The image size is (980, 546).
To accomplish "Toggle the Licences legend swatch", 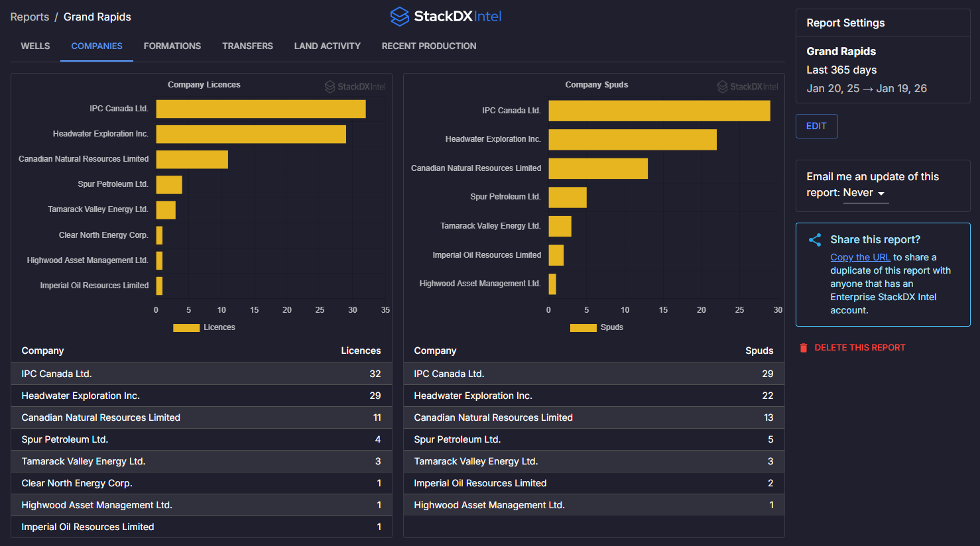I will (186, 327).
